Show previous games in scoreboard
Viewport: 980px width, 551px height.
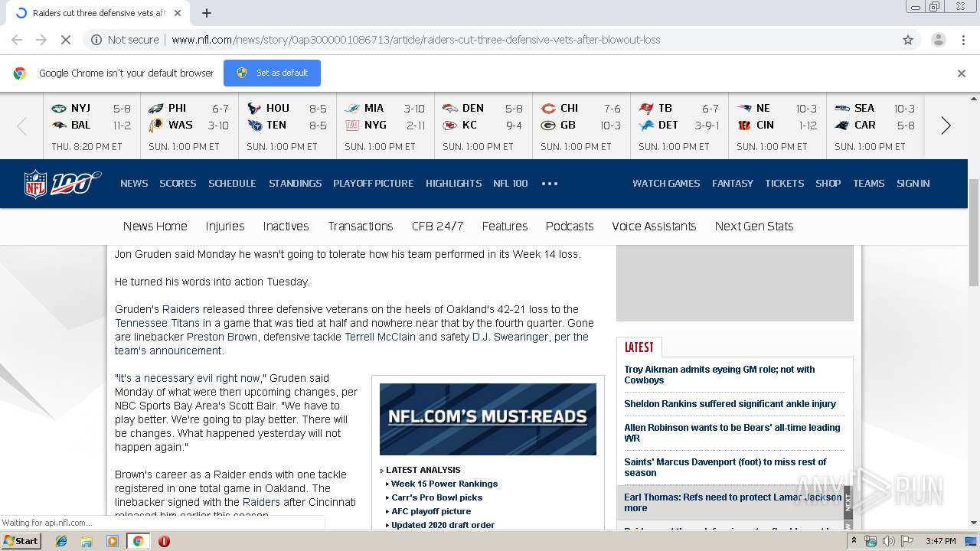coord(21,126)
